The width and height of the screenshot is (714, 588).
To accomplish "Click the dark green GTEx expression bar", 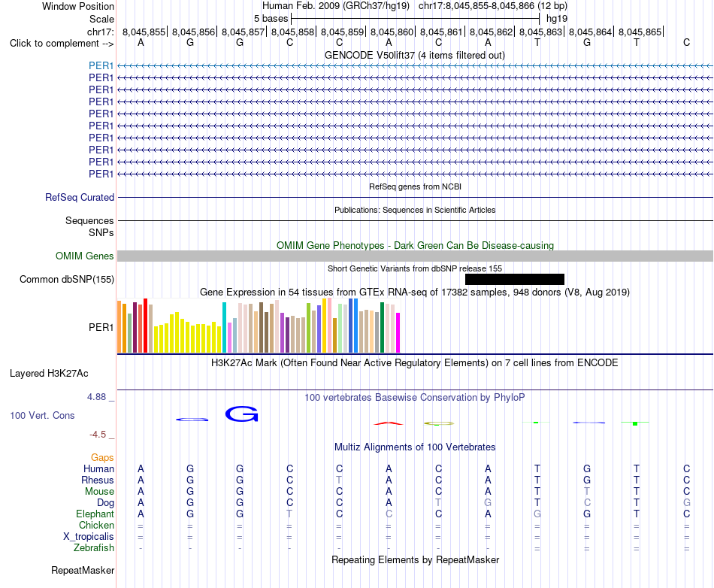I will 382,327.
